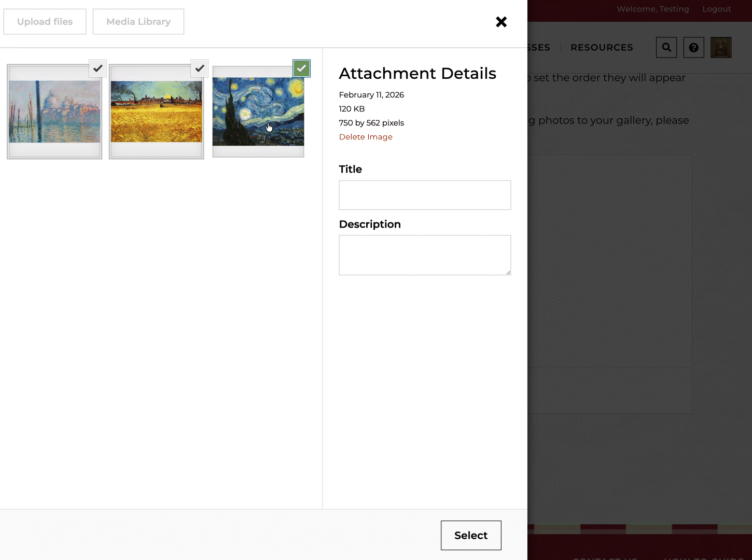
Task: Switch to the Upload files tab
Action: (45, 22)
